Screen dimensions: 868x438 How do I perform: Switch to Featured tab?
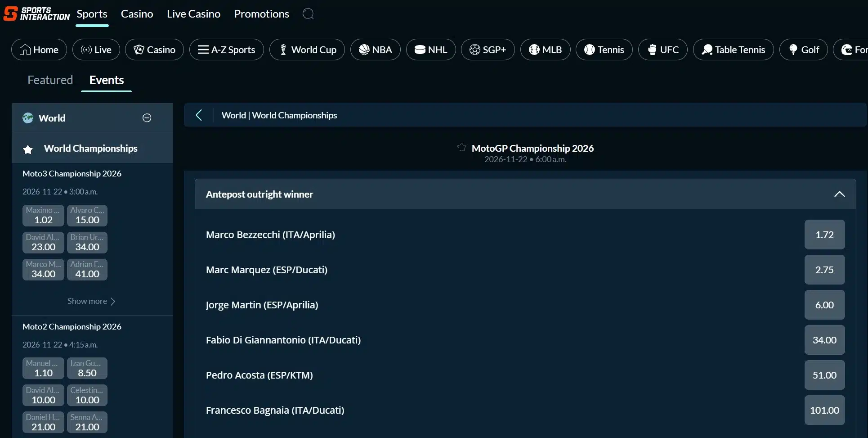click(50, 80)
